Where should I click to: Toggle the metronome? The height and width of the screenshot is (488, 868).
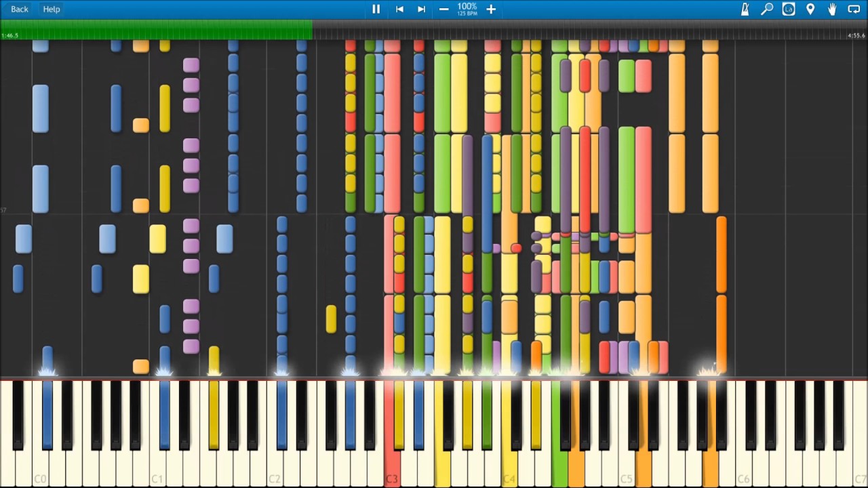tap(745, 9)
